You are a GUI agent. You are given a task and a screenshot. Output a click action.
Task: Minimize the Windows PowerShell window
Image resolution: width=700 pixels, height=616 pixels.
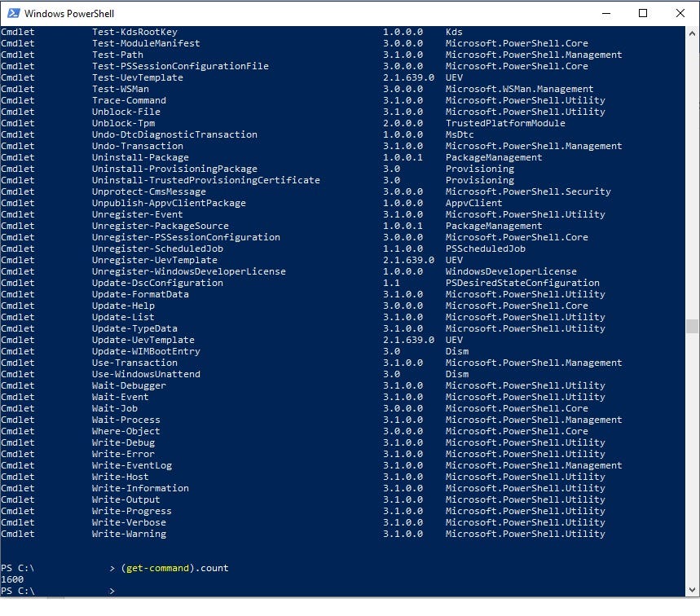605,13
